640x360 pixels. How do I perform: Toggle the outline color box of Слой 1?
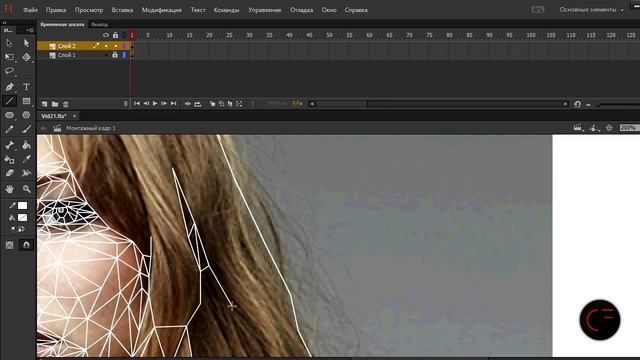pyautogui.click(x=124, y=55)
